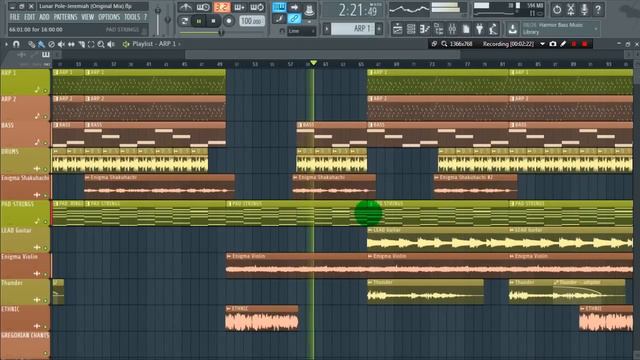Open the first Enigma Violin clip menu
This screenshot has width=640, height=360.
click(x=229, y=256)
